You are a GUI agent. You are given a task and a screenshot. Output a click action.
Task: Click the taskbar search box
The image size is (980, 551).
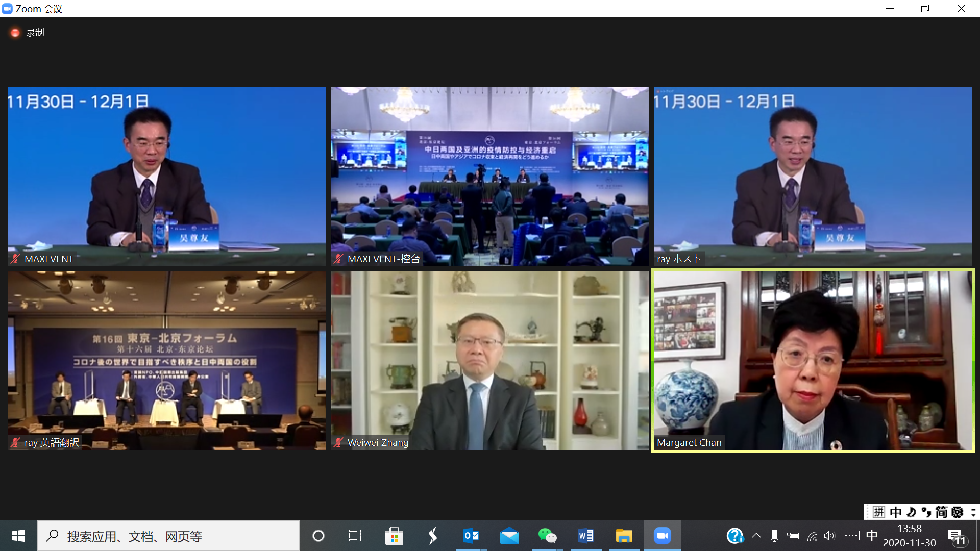pos(168,536)
